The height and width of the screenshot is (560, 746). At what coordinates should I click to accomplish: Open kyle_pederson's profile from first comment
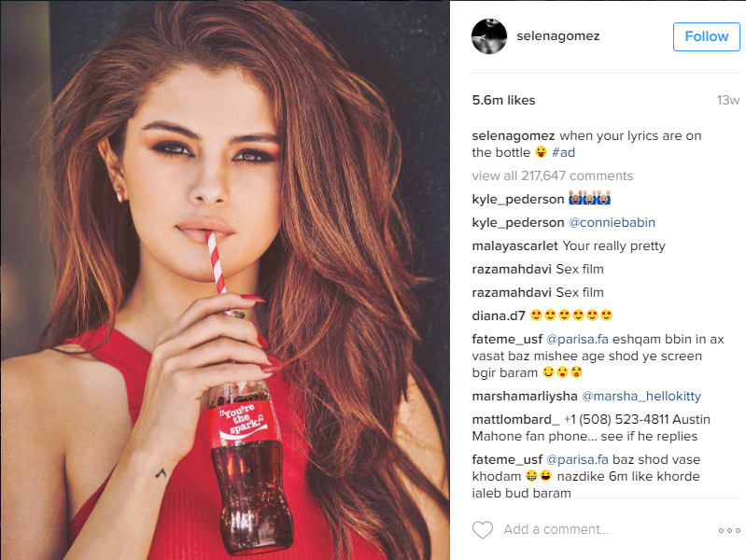click(x=517, y=199)
